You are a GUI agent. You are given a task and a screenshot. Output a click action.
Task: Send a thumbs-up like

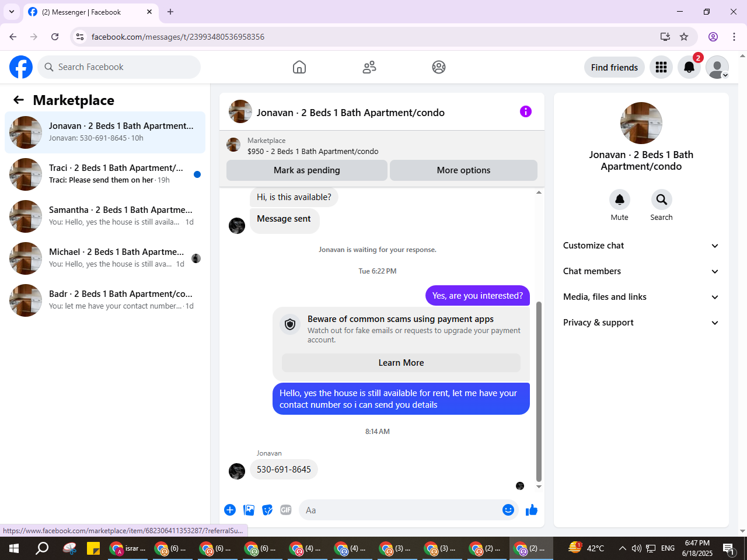[532, 510]
